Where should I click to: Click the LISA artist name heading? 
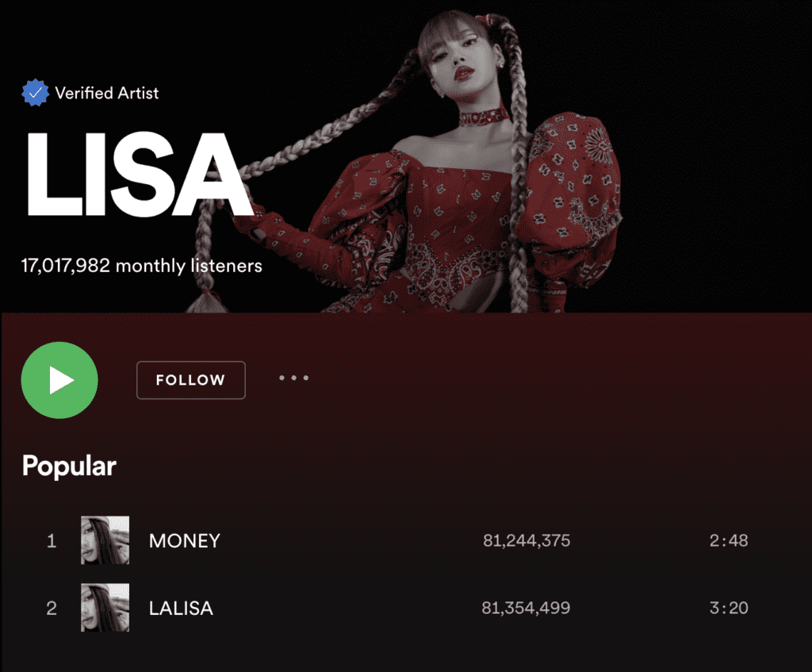pyautogui.click(x=139, y=174)
